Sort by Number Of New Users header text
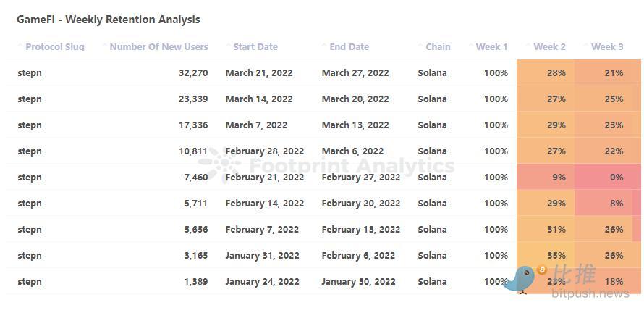The height and width of the screenshot is (313, 644). pyautogui.click(x=158, y=46)
